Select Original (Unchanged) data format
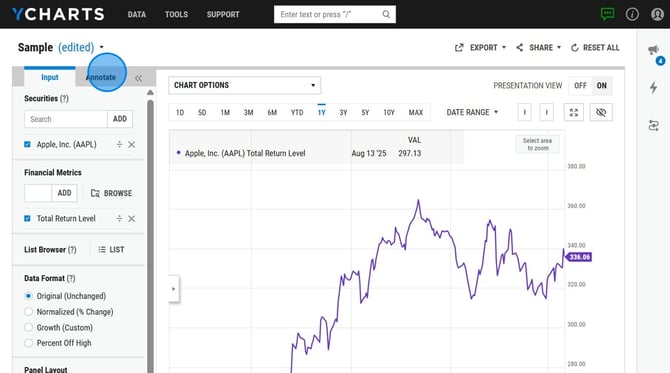 [x=28, y=296]
